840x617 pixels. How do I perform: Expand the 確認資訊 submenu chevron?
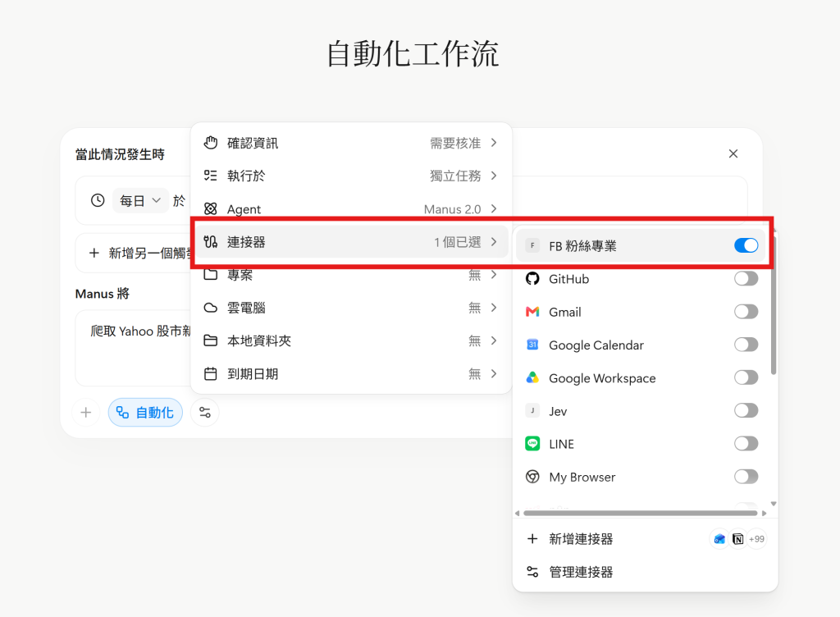point(494,143)
